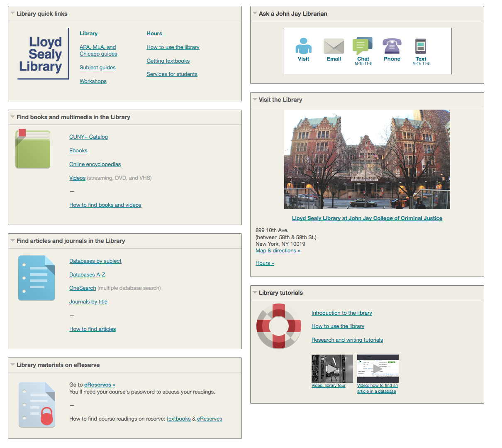This screenshot has height=448, width=502.
Task: Open Research and writing tutorials link
Action: pos(347,340)
